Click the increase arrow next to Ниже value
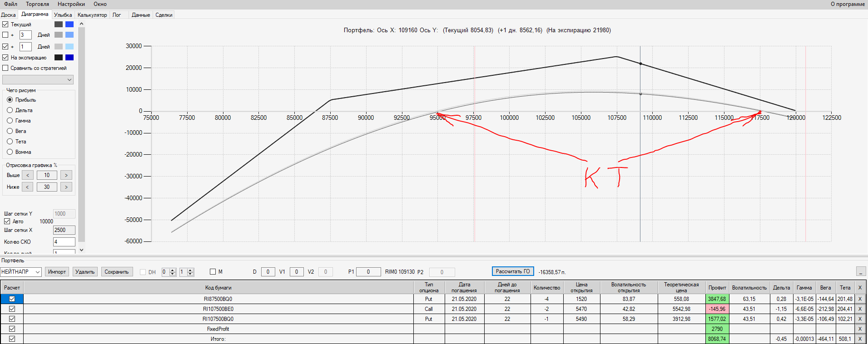Viewport: 868px width, 344px height. [x=66, y=187]
